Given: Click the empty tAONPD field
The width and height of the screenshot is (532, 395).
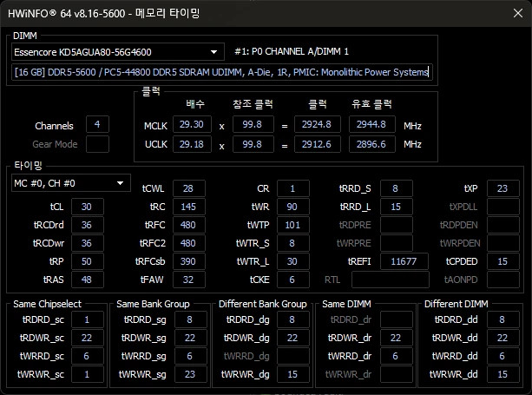Looking at the screenshot, I should click(x=503, y=280).
